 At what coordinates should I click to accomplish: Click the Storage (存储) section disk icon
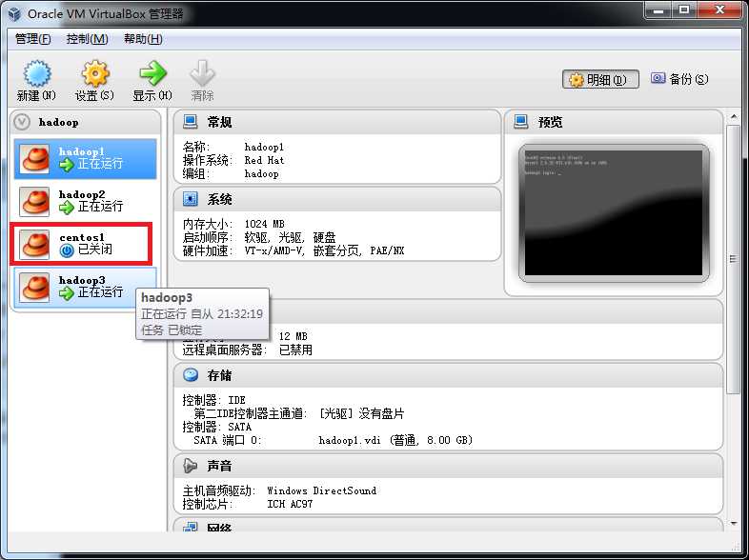(191, 375)
